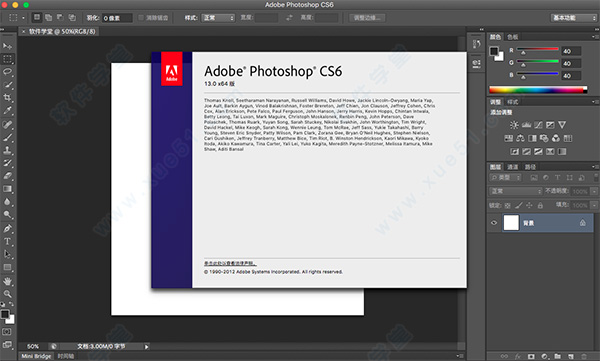Click the legal notices link in About splash
The width and height of the screenshot is (600, 361).
tap(230, 263)
